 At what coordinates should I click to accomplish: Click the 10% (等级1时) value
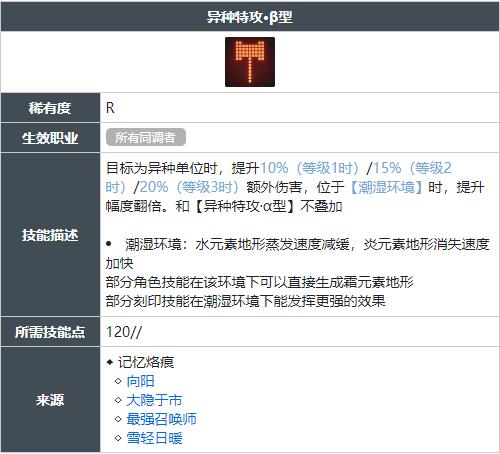click(310, 168)
